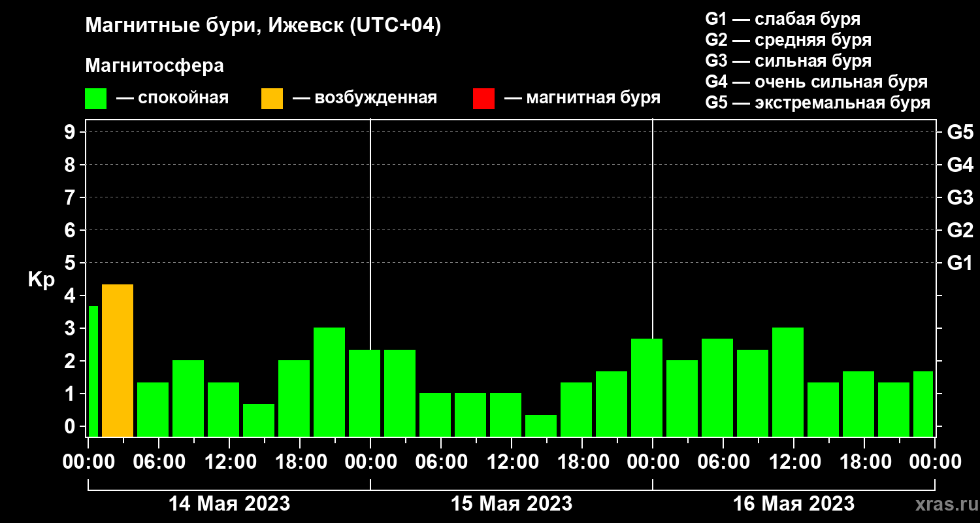Click the Kp axis value 5
Screen dimensions: 980x523
(71, 263)
